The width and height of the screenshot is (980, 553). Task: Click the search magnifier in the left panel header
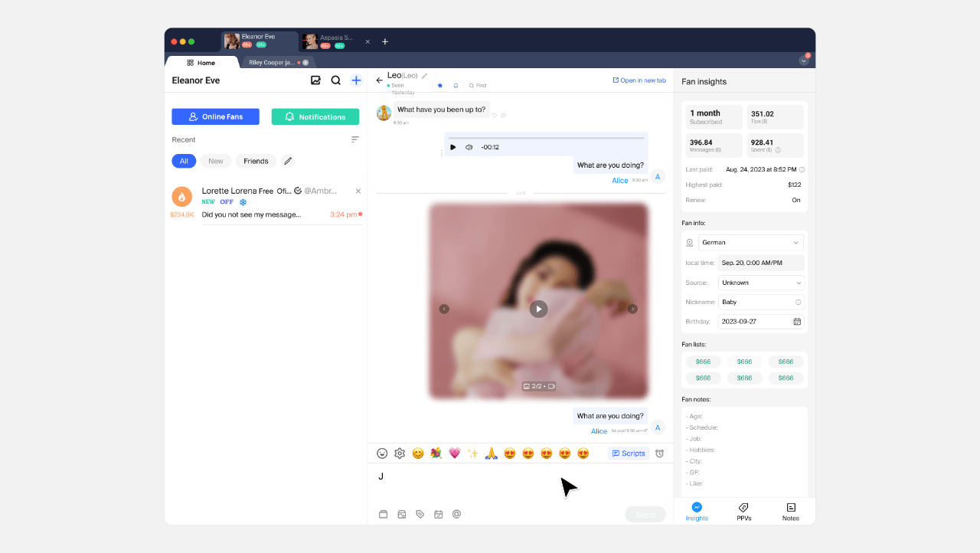(335, 80)
